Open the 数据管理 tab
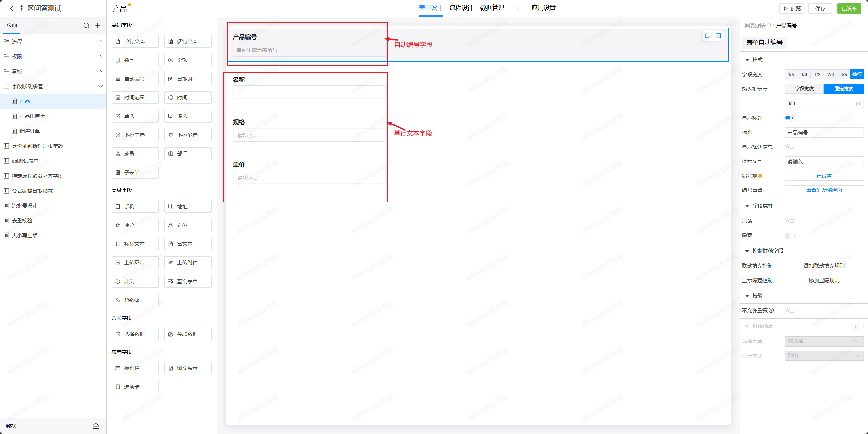Viewport: 868px width, 434px height. 492,8
